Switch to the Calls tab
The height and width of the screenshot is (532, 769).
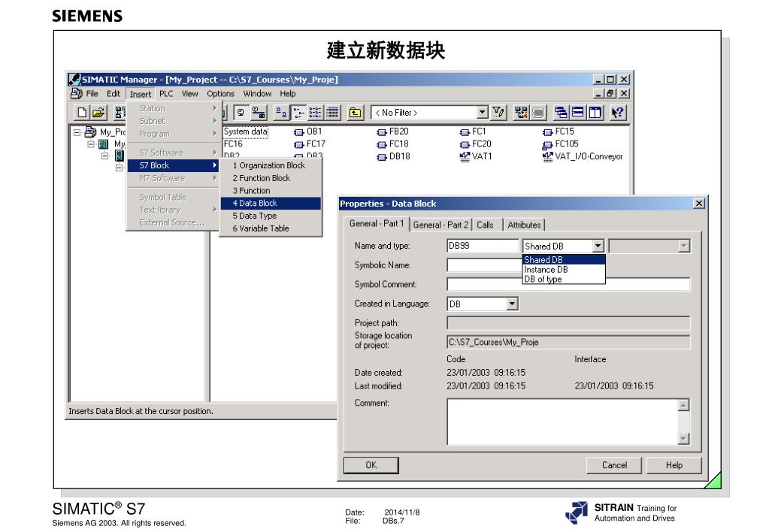pos(485,225)
